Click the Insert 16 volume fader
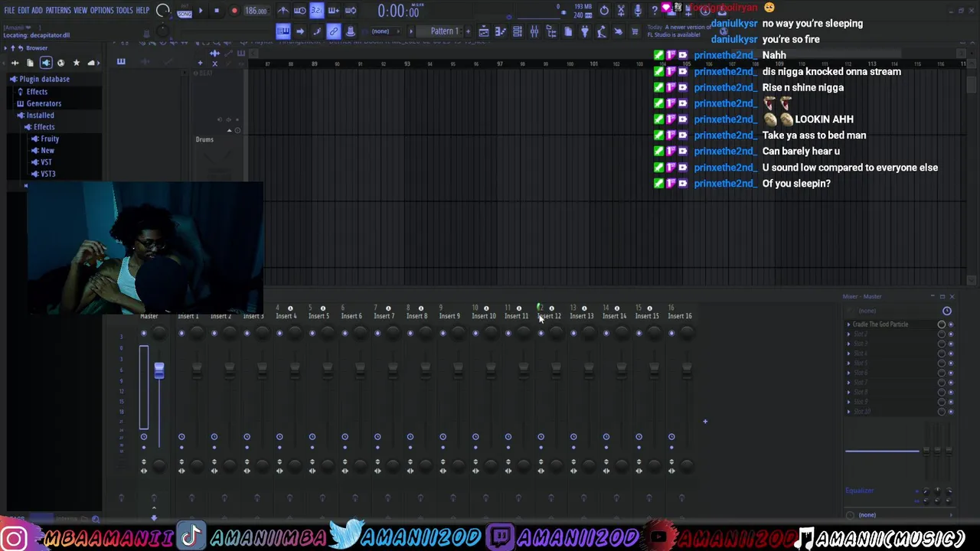This screenshot has width=980, height=551. 687,370
